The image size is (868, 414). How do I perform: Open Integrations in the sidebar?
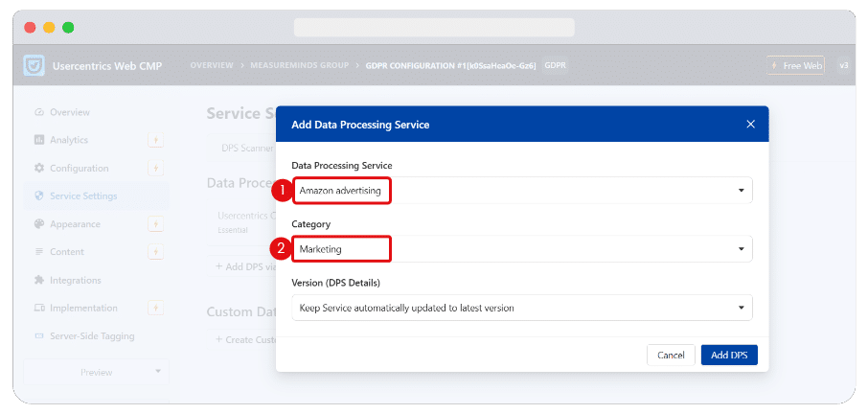76,280
